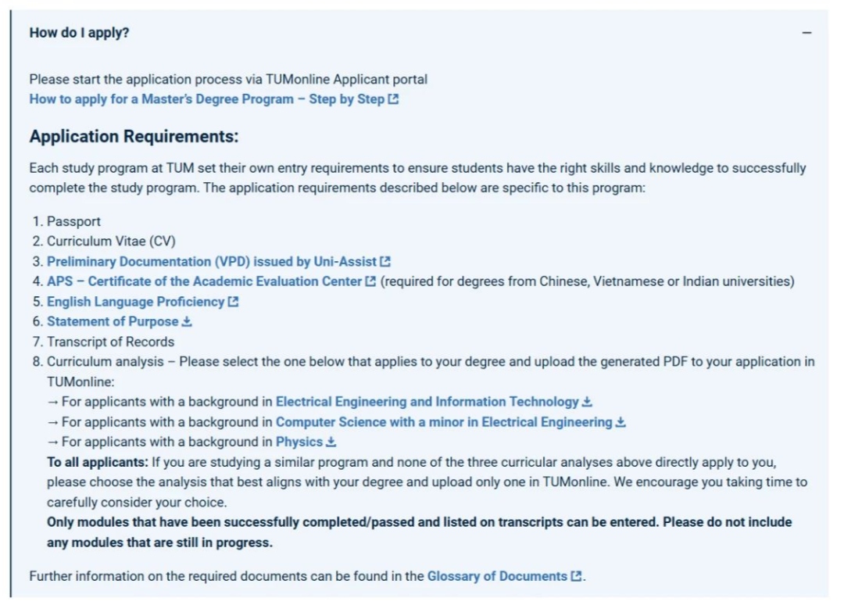This screenshot has height=616, width=844.
Task: Open the Physics curriculum analysis link
Action: 299,442
